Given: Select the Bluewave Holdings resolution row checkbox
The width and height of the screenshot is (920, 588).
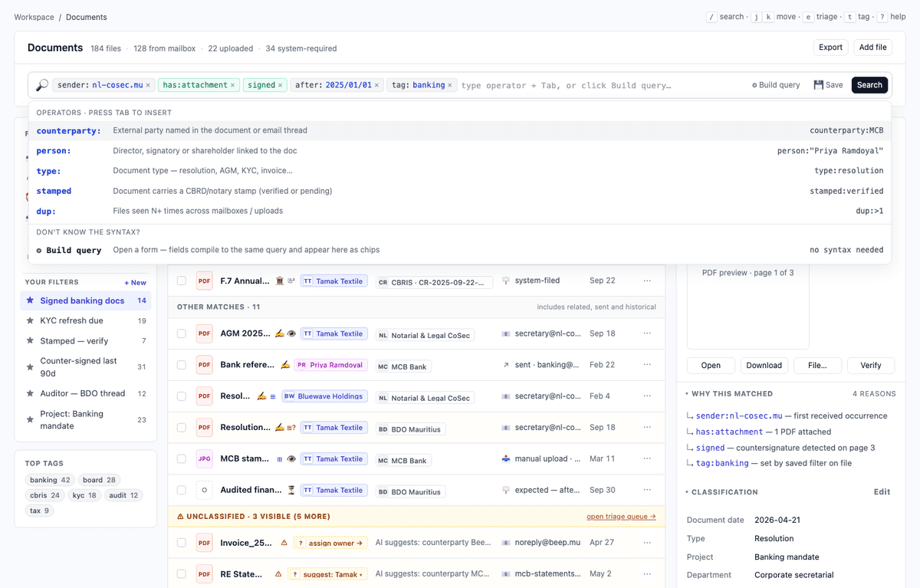Looking at the screenshot, I should pyautogui.click(x=182, y=396).
